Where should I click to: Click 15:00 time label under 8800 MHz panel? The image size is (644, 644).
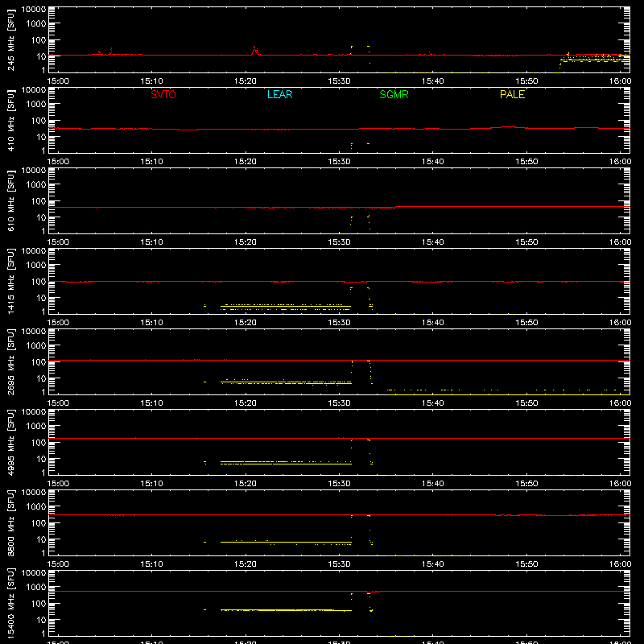click(x=58, y=564)
